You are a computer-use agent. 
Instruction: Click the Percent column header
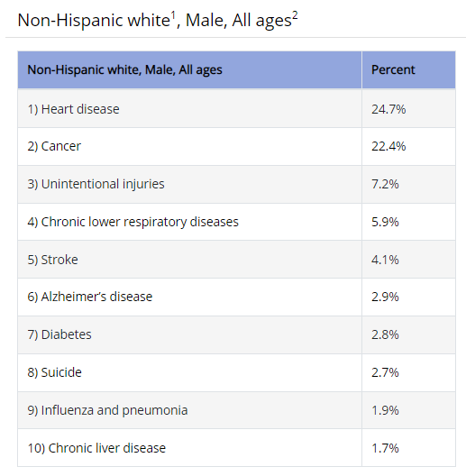tap(393, 69)
